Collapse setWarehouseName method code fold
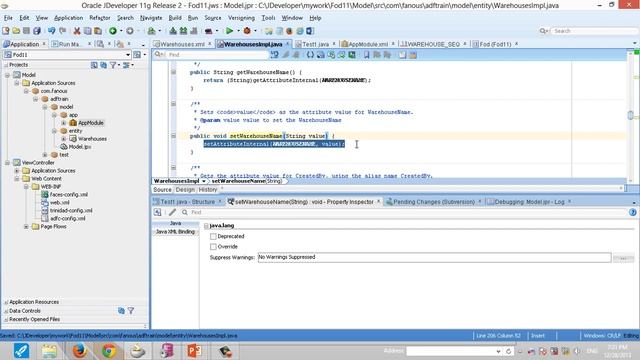Image resolution: width=640 pixels, height=360 pixels. tap(173, 136)
